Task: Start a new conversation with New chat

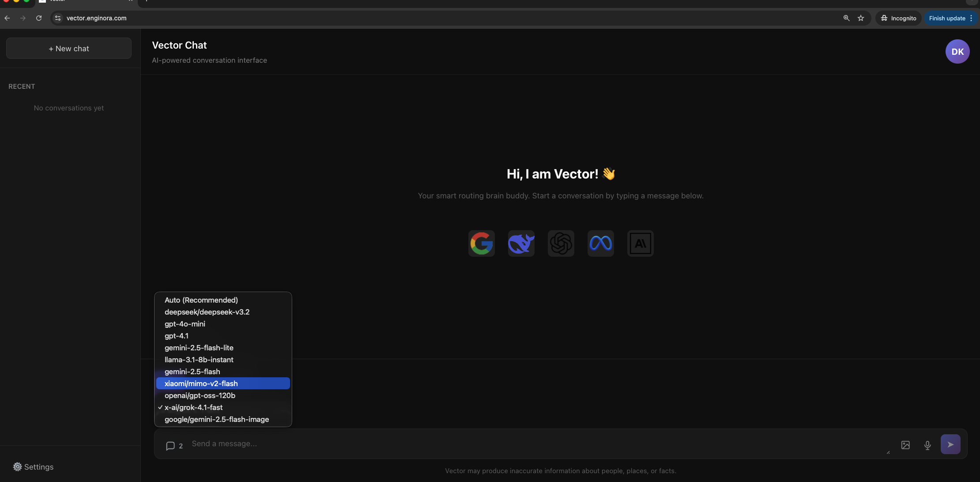Action: 69,49
